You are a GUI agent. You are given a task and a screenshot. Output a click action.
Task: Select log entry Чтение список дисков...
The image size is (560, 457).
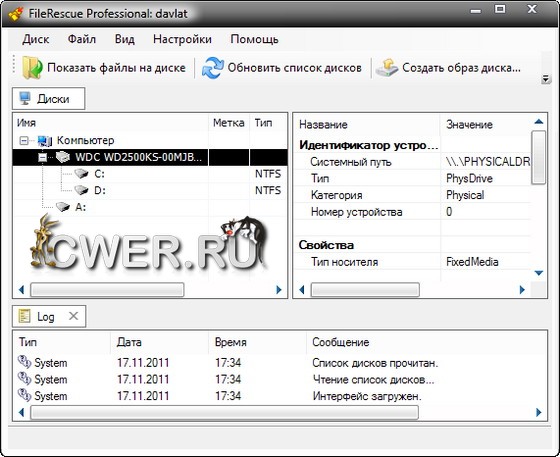pyautogui.click(x=280, y=379)
